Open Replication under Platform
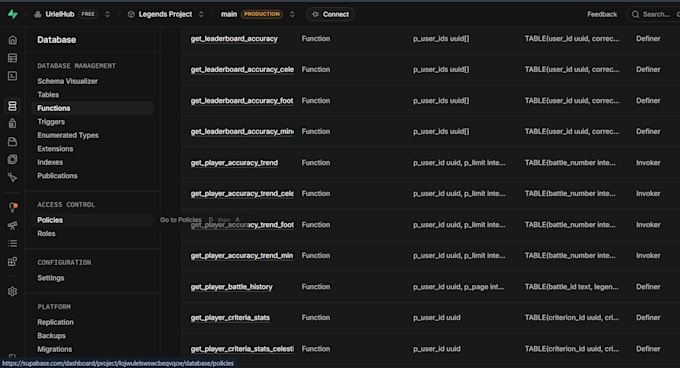This screenshot has width=680, height=368. pos(56,322)
